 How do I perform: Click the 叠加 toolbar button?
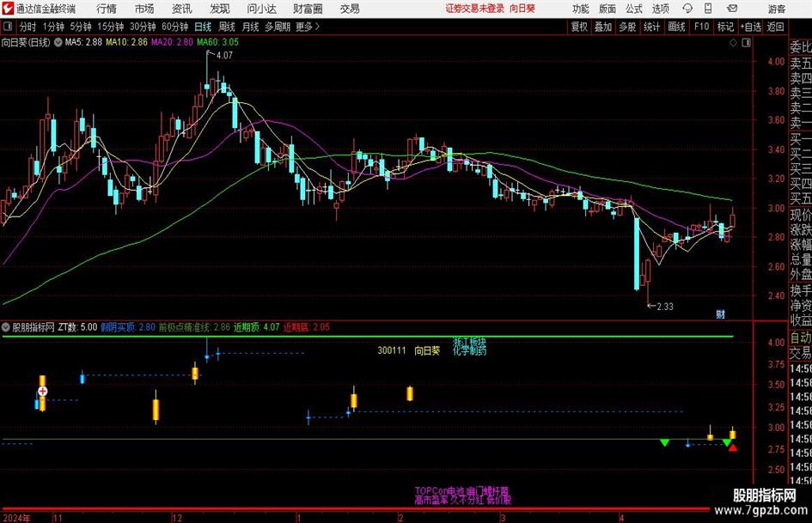pyautogui.click(x=603, y=27)
